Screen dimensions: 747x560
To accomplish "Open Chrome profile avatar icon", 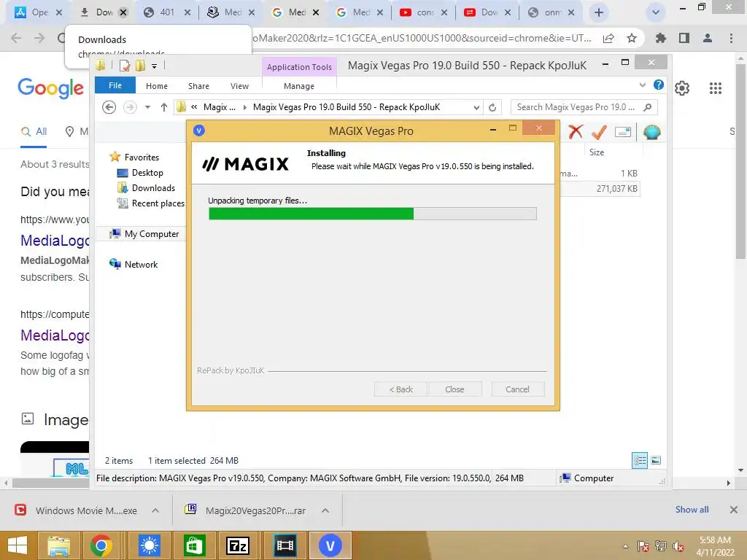I will click(708, 38).
